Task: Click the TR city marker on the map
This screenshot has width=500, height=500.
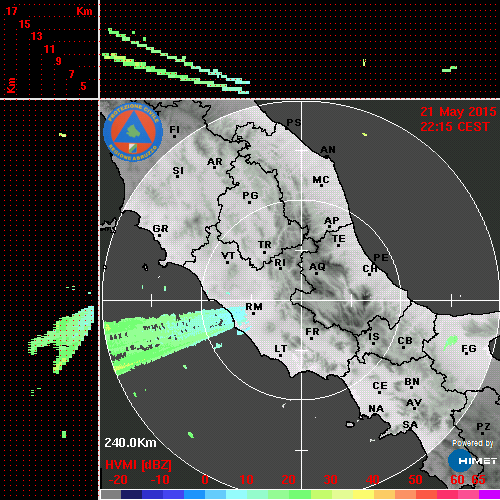Action: (265, 247)
